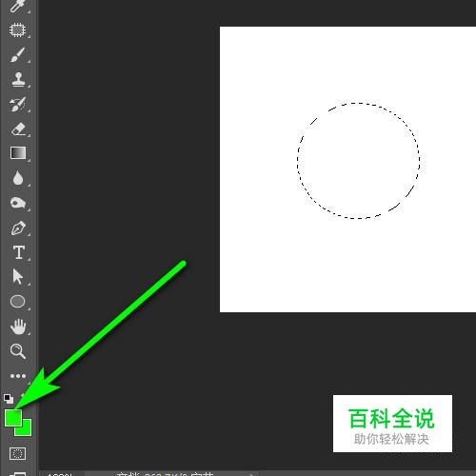This screenshot has height=476, width=476.
Task: Select the Ellipse shape tool
Action: point(18,302)
